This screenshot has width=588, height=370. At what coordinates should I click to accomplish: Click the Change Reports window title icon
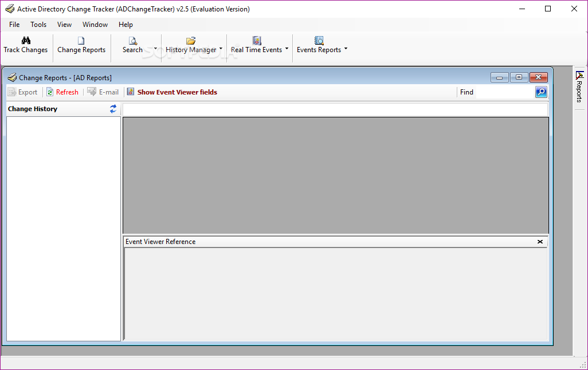click(x=12, y=77)
